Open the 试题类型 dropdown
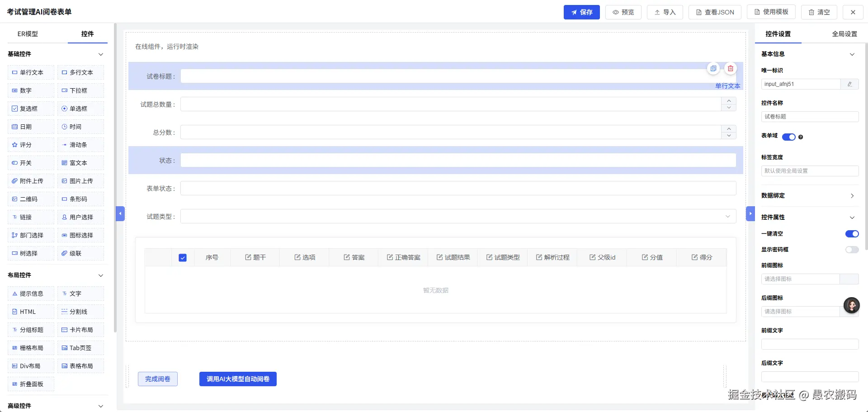 pyautogui.click(x=458, y=216)
